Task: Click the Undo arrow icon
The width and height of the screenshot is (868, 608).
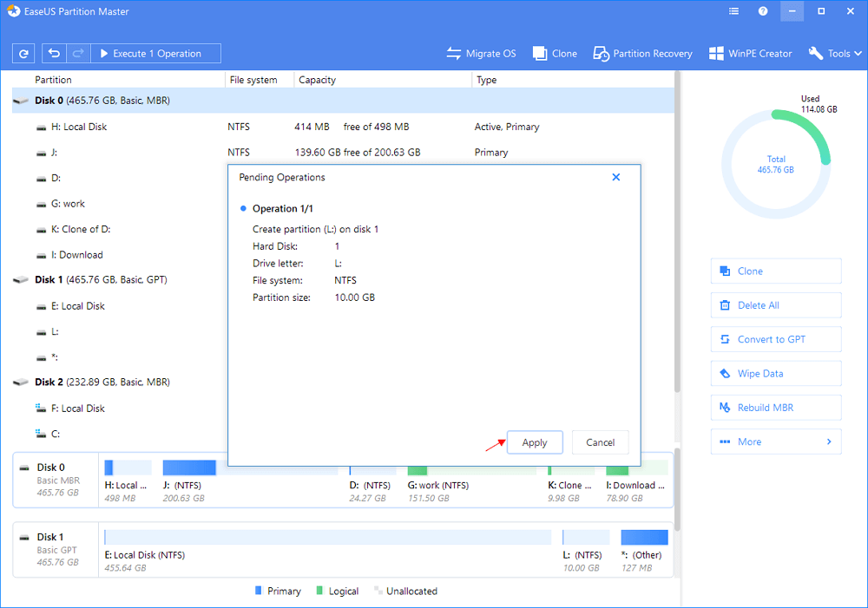Action: (55, 54)
